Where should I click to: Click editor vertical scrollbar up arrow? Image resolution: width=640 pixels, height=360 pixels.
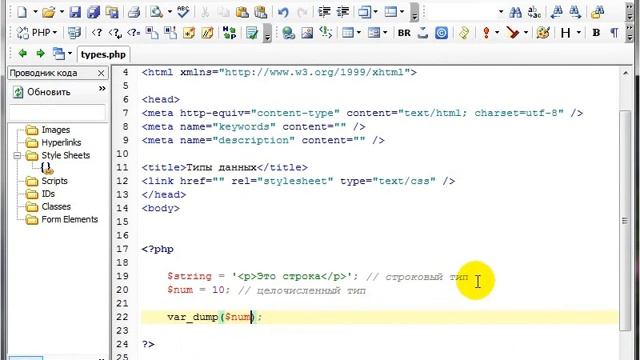(x=625, y=73)
